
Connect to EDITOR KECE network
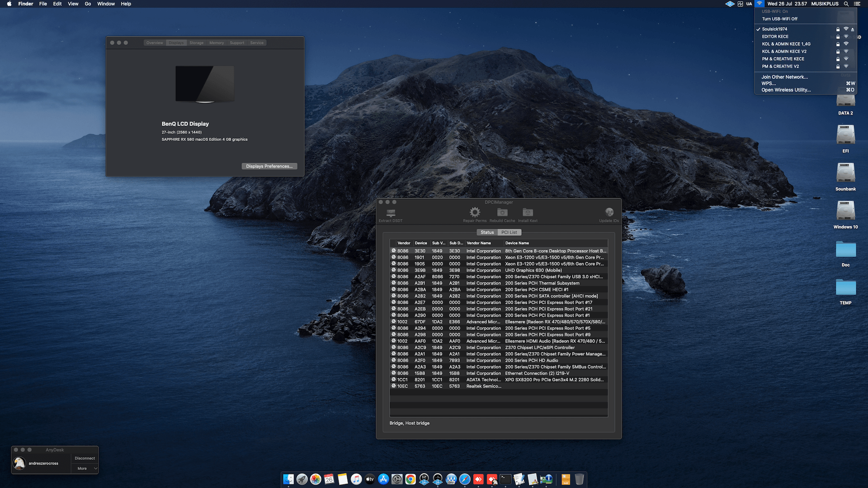tap(806, 37)
